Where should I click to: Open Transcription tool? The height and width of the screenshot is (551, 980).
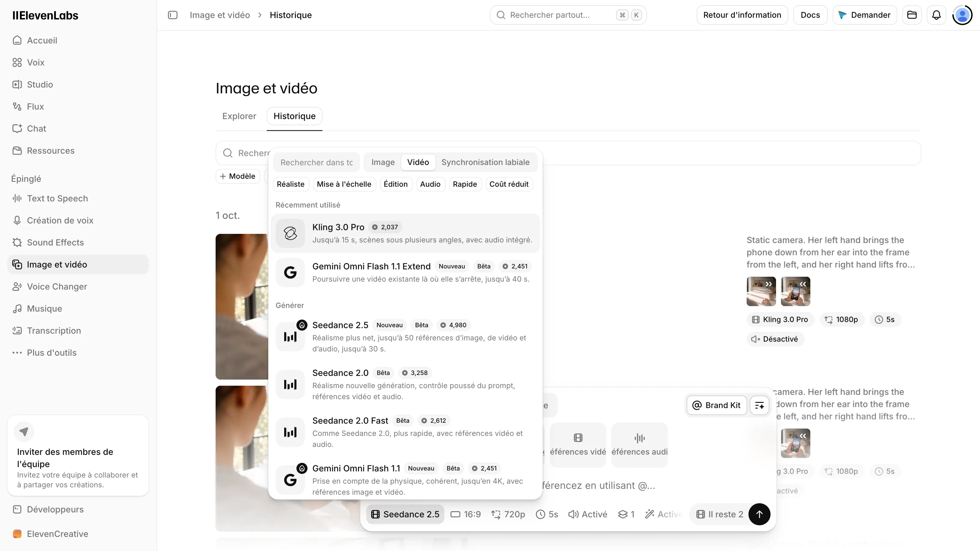(77, 331)
